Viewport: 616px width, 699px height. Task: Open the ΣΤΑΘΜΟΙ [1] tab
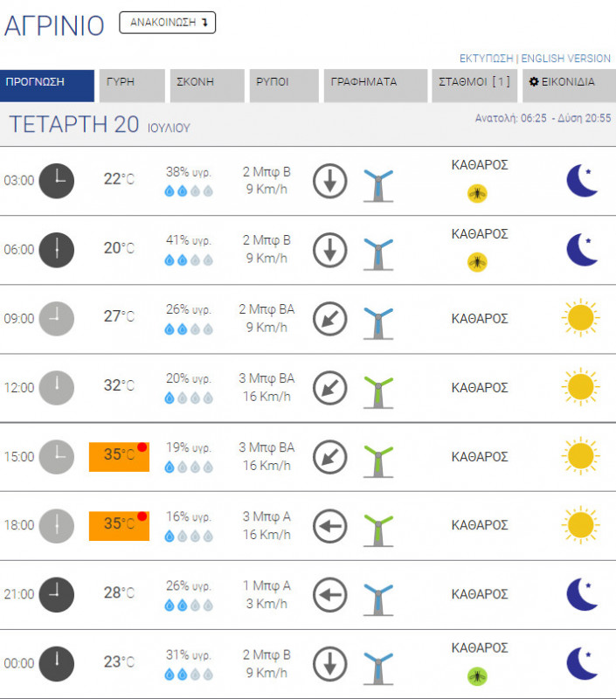point(474,83)
